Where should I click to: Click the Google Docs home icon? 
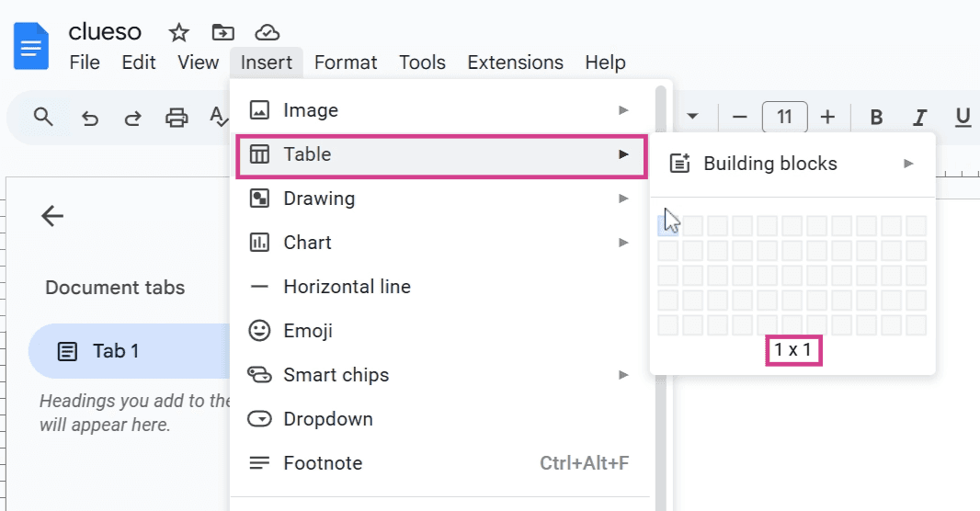coord(30,46)
